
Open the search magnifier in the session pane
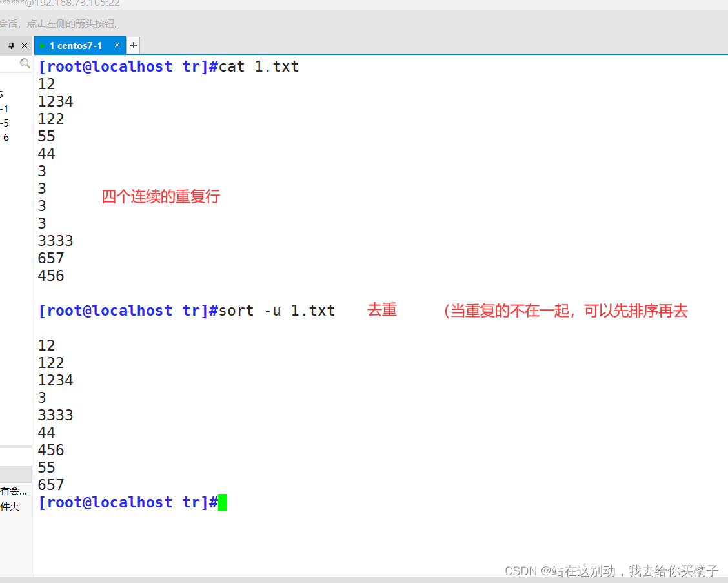(25, 63)
